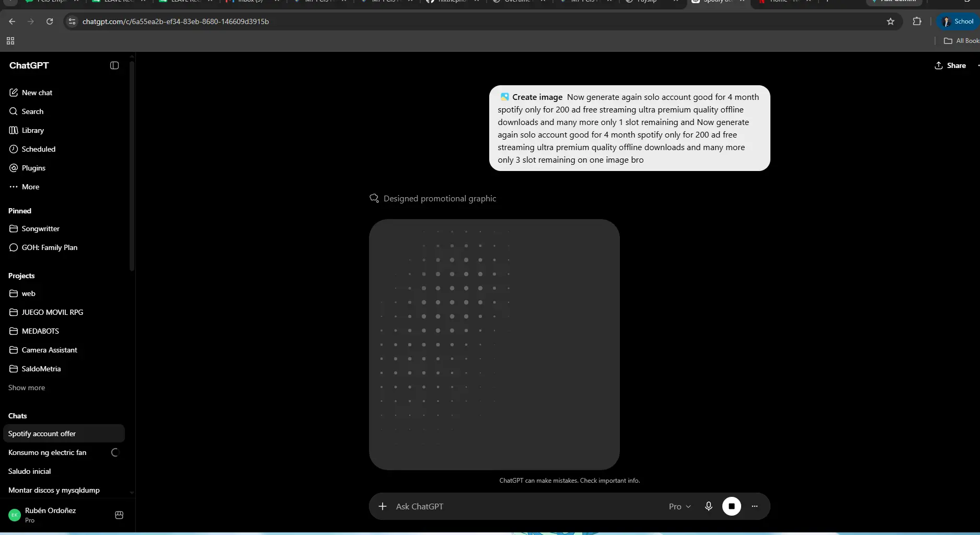Screen dimensions: 980x535
Task: Open browser extensions menu
Action: click(x=917, y=21)
